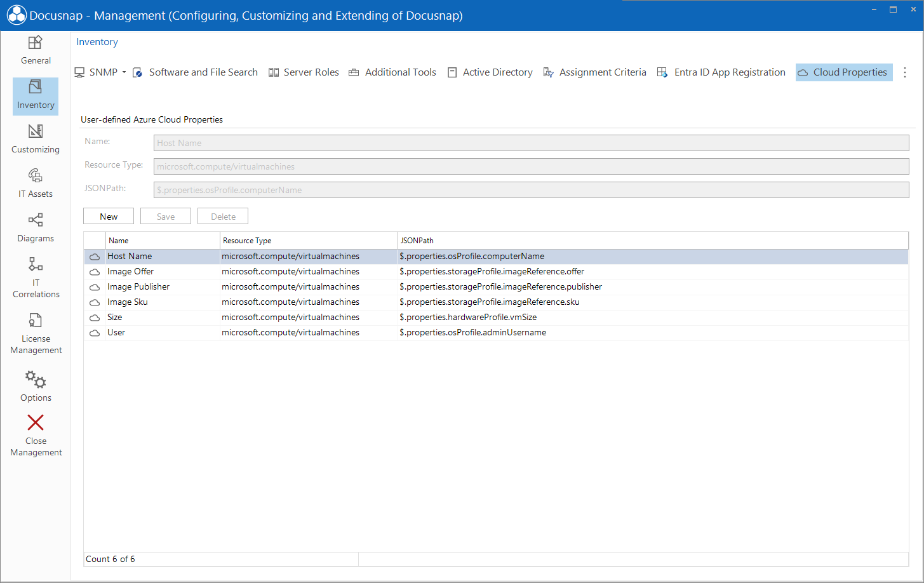Click the red Close Management X icon
Screen dimensions: 924x583
click(x=36, y=422)
